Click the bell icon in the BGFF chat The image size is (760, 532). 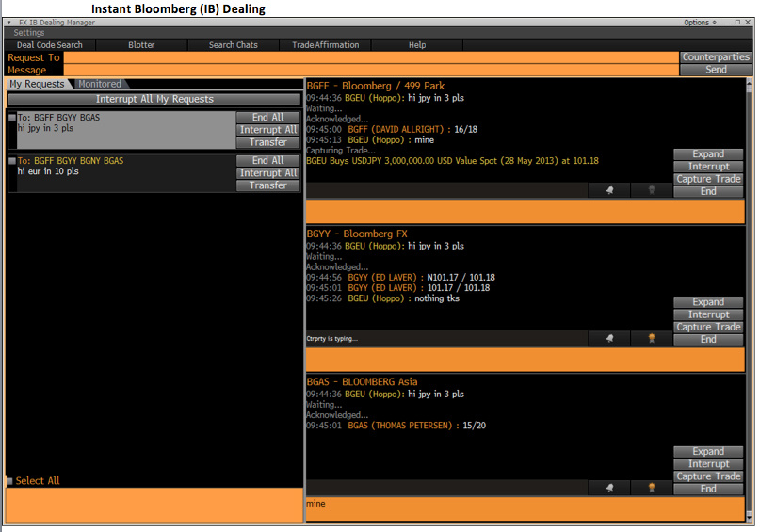[x=610, y=190]
